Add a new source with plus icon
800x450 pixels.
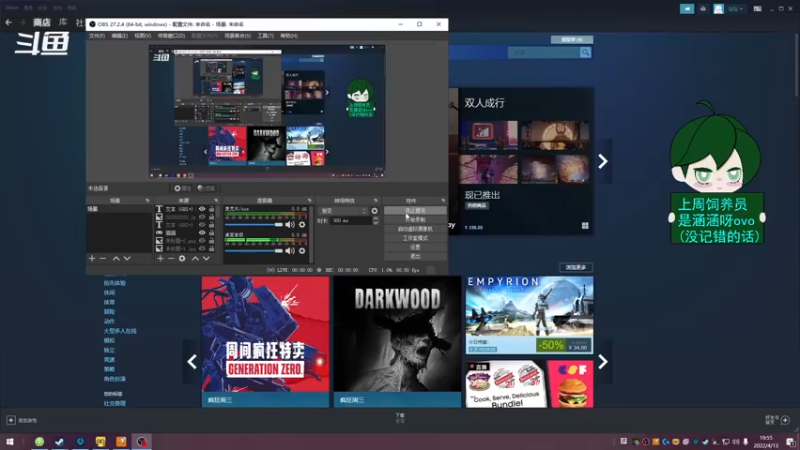tap(160, 259)
